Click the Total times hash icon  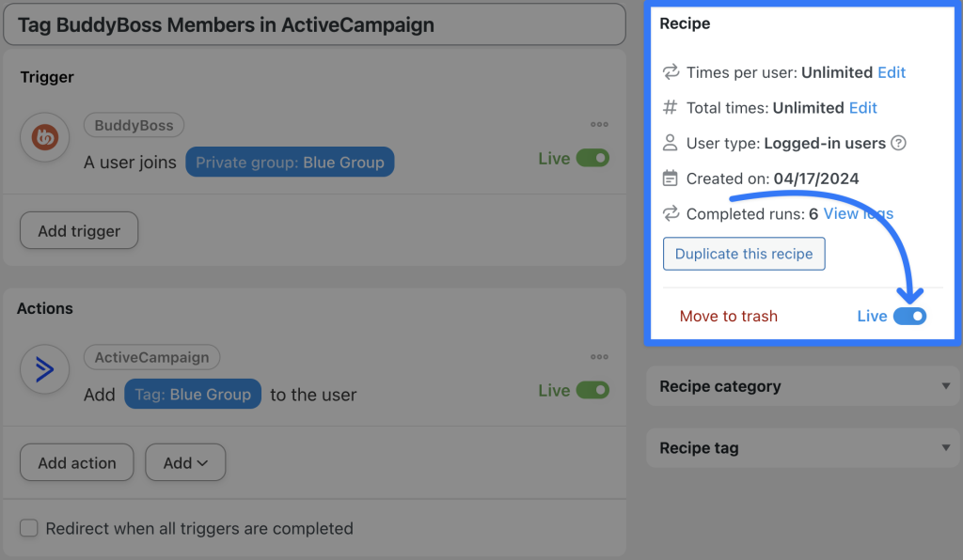(x=671, y=107)
